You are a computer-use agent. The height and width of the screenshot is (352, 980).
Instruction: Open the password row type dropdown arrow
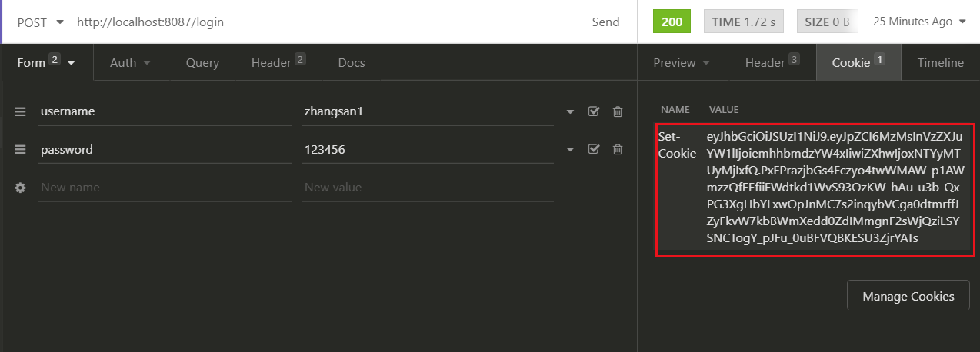click(x=570, y=150)
